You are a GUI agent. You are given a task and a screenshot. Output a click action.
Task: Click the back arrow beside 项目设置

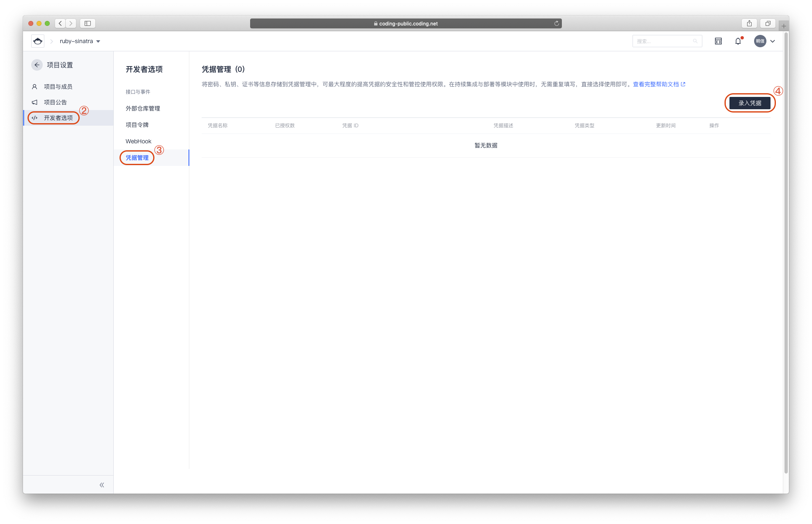coord(37,65)
